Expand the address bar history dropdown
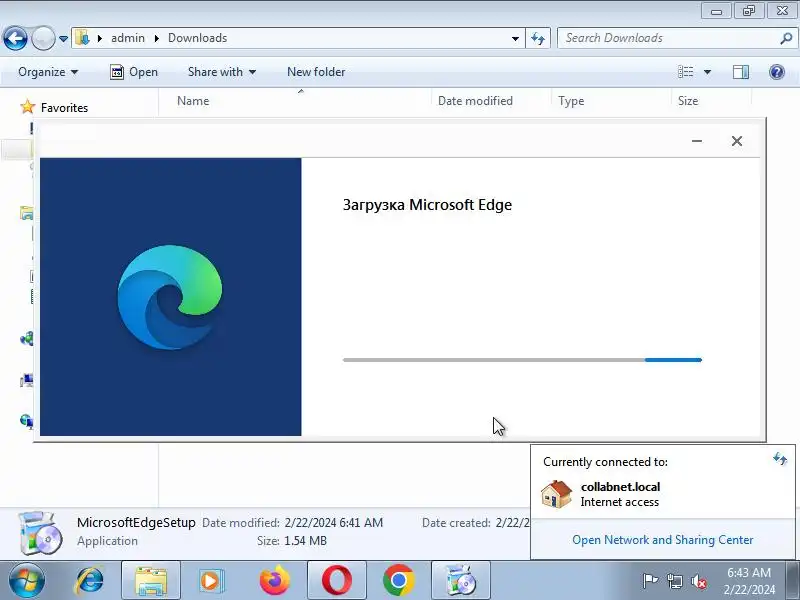The height and width of the screenshot is (600, 800). (515, 39)
